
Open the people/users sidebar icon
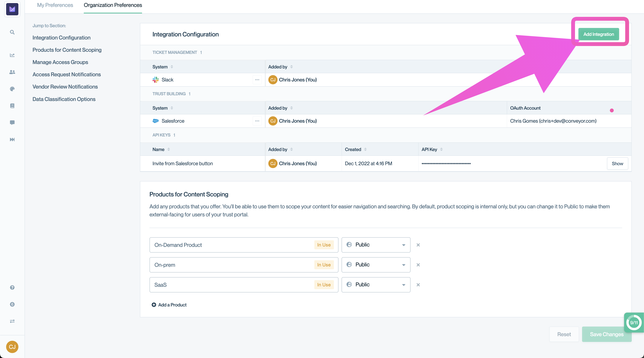pos(12,72)
